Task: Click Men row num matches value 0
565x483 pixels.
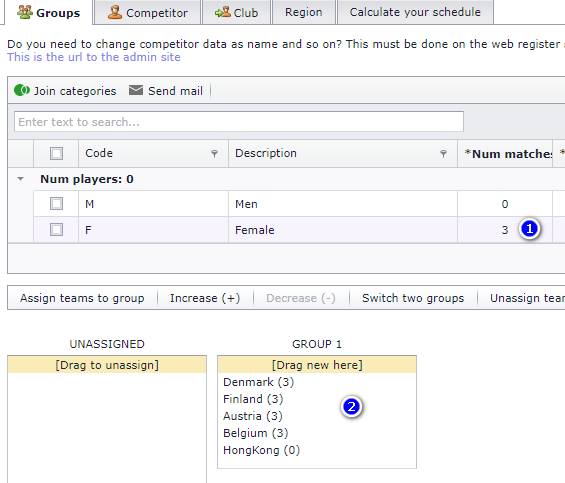Action: 505,204
